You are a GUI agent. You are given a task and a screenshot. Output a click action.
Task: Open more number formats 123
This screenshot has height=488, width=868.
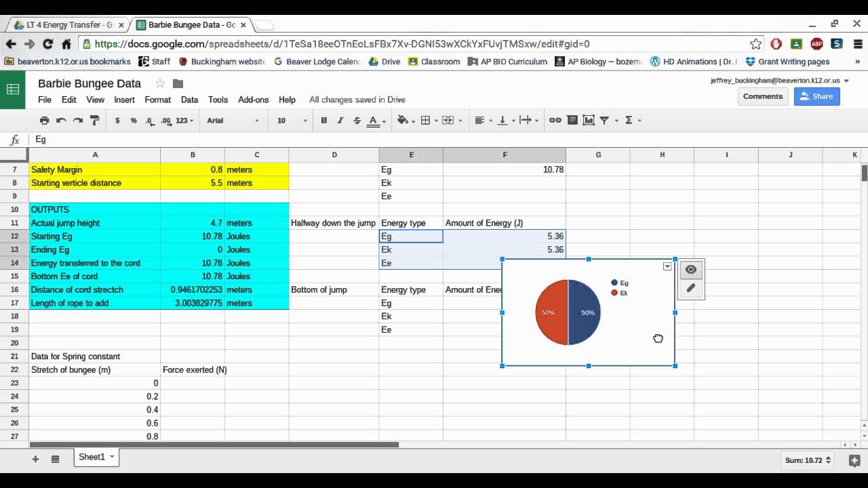[x=184, y=121]
